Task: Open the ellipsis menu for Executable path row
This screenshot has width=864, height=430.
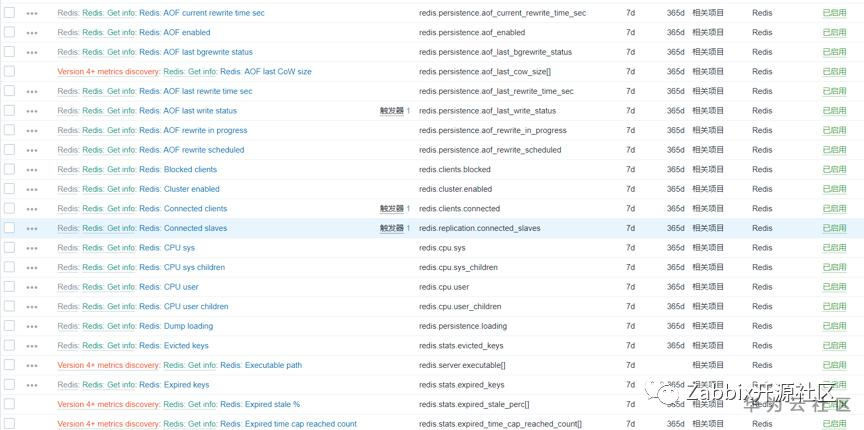Action: [32, 366]
